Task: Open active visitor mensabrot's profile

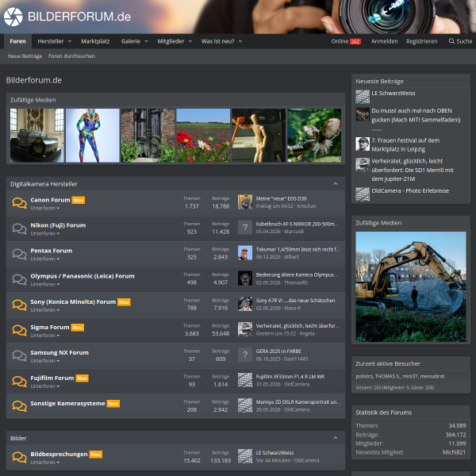Action: (x=432, y=376)
